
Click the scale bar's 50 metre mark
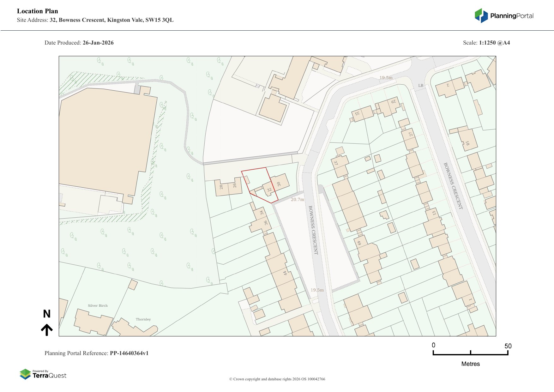click(x=508, y=346)
